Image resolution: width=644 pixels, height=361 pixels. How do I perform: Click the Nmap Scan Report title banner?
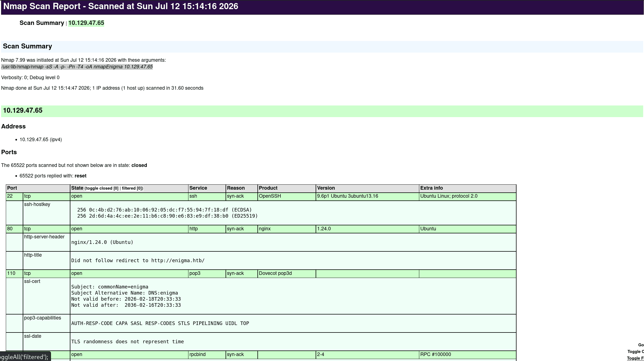point(323,7)
